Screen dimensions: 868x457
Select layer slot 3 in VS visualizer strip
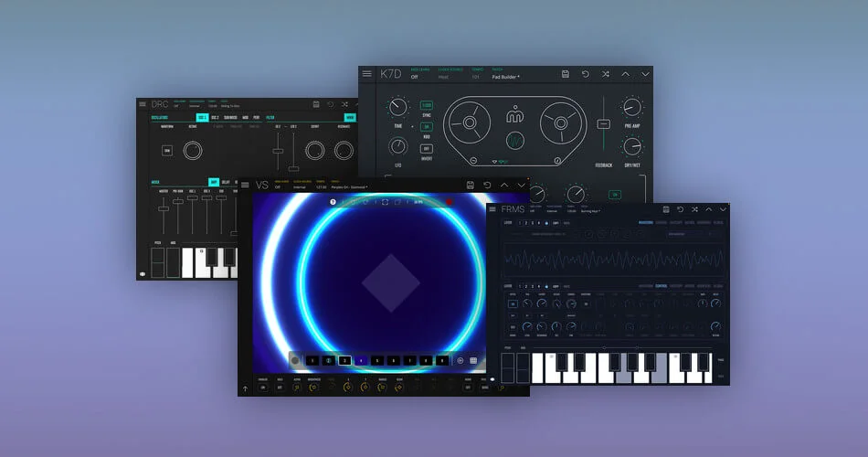pos(344,361)
